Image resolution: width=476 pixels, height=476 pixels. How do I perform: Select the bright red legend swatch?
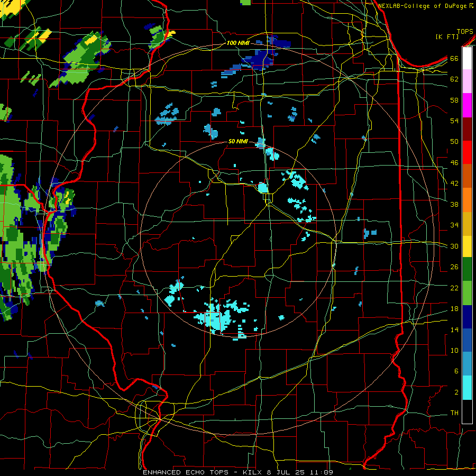467,152
